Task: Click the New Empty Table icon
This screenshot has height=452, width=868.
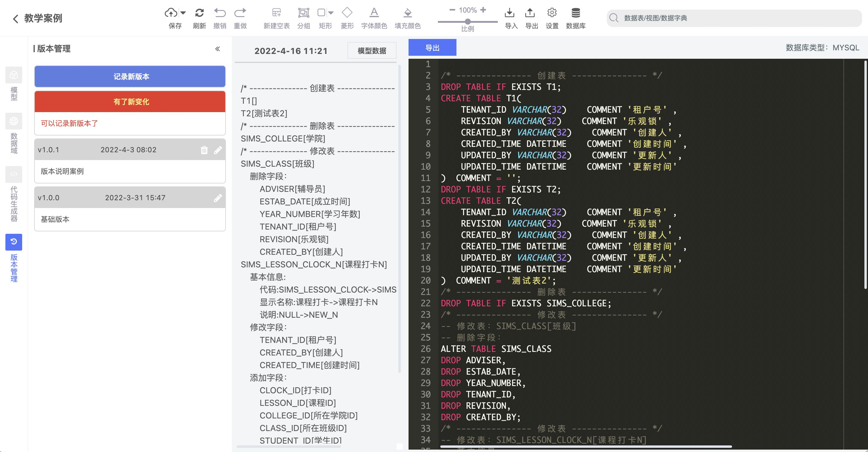Action: (276, 13)
